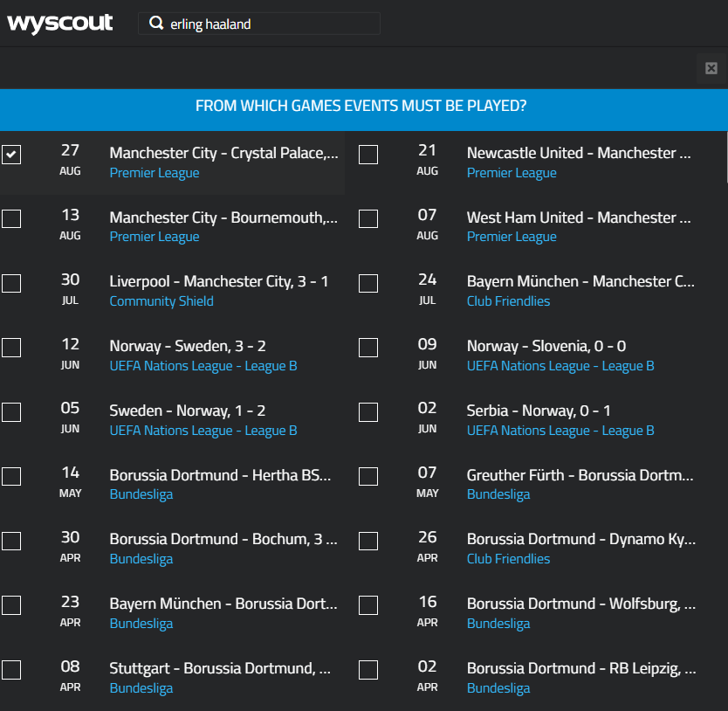Open Bundesliga link under Borussia Dortmund - Bochum
The height and width of the screenshot is (711, 728).
pos(141,559)
